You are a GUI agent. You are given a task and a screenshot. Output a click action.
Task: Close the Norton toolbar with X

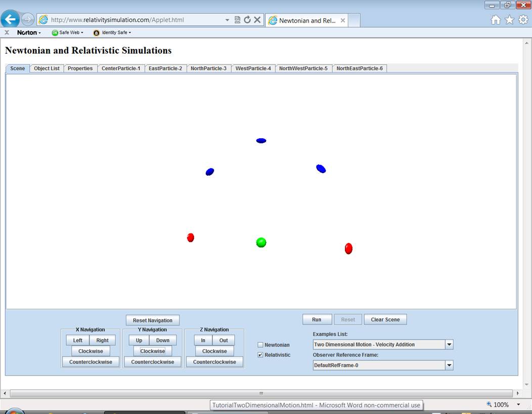point(7,32)
